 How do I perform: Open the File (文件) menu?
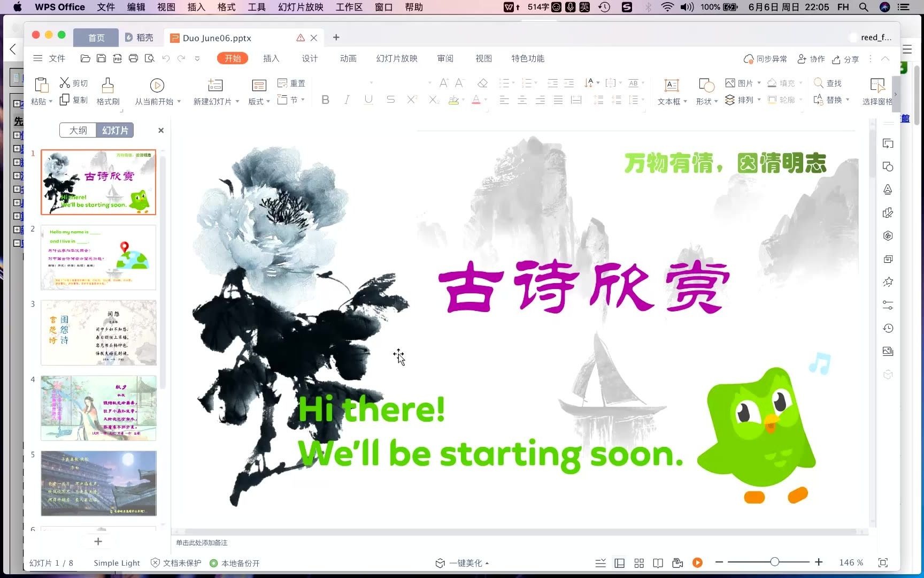(x=49, y=58)
